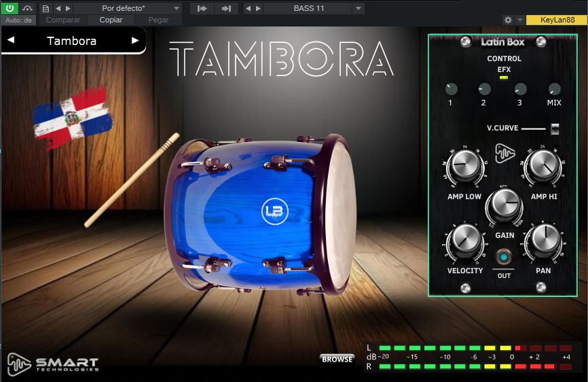This screenshot has height=382, width=588.
Task: Click the Pegar button
Action: click(x=158, y=20)
